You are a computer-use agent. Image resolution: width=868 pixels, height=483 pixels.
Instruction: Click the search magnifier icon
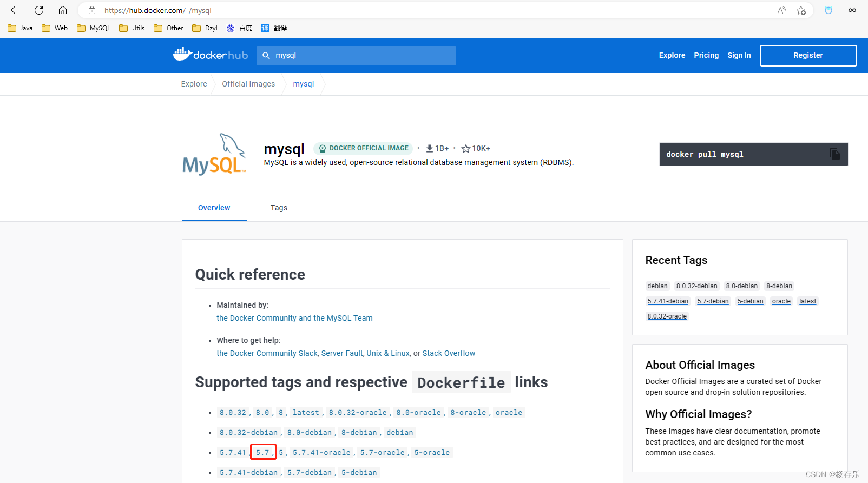point(266,55)
